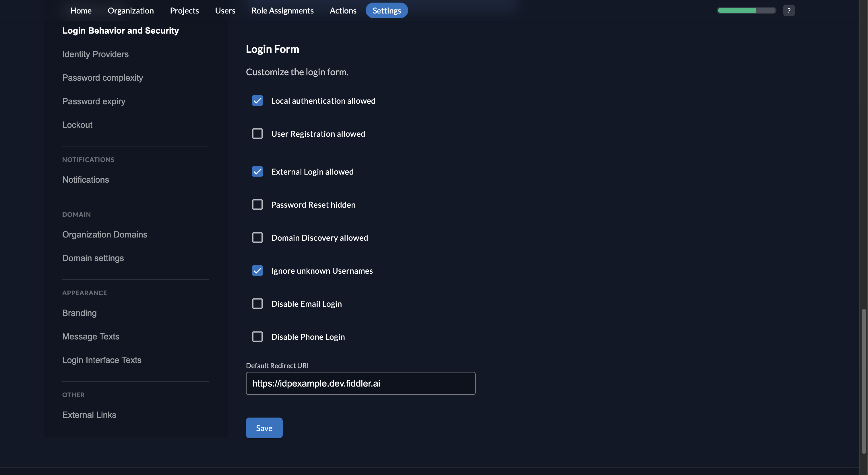Check Password Reset hidden
868x475 pixels.
tap(257, 204)
